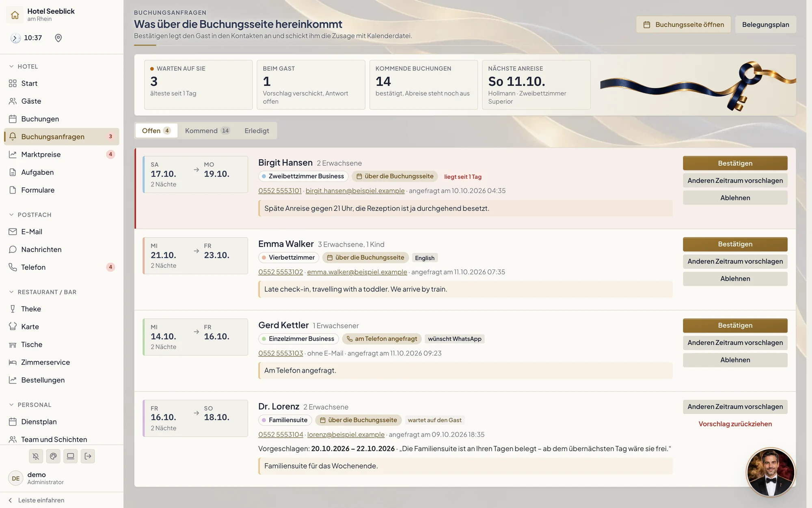Click birgit.hansen@beispiel.example email link
Screen dimensions: 812x508
click(x=355, y=191)
